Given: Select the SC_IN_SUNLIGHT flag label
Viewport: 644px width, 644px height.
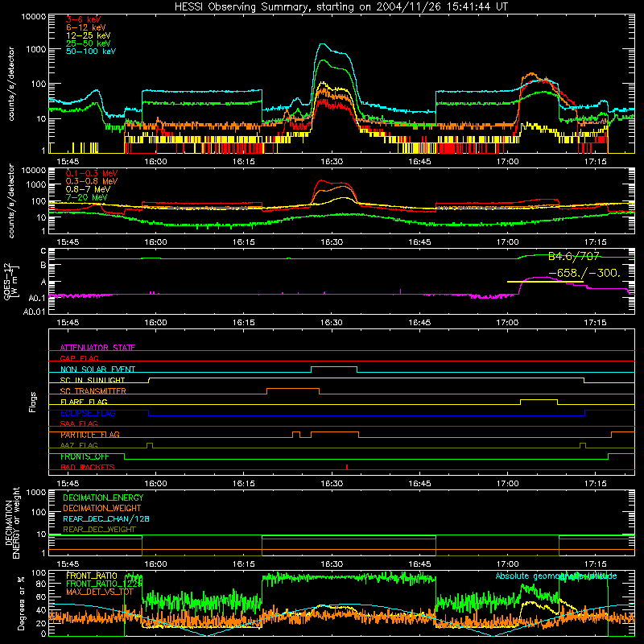Looking at the screenshot, I should pyautogui.click(x=93, y=380).
